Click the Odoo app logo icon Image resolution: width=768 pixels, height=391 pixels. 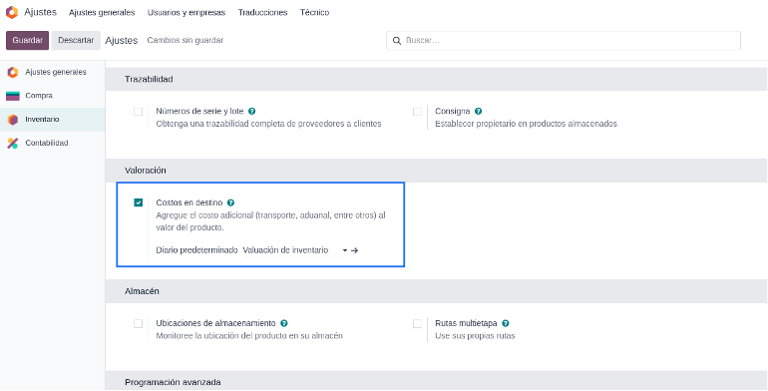tap(12, 12)
